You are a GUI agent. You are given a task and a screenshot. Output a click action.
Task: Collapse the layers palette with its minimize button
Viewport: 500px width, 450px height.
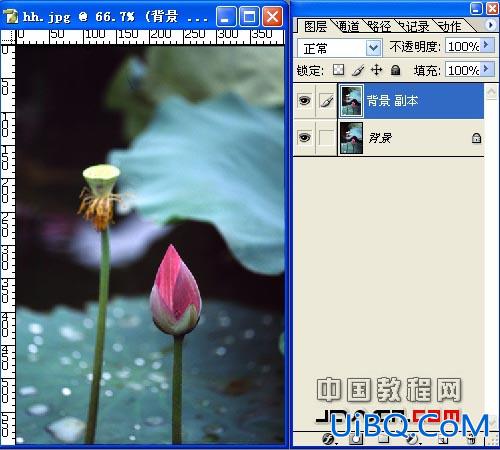coord(476,8)
